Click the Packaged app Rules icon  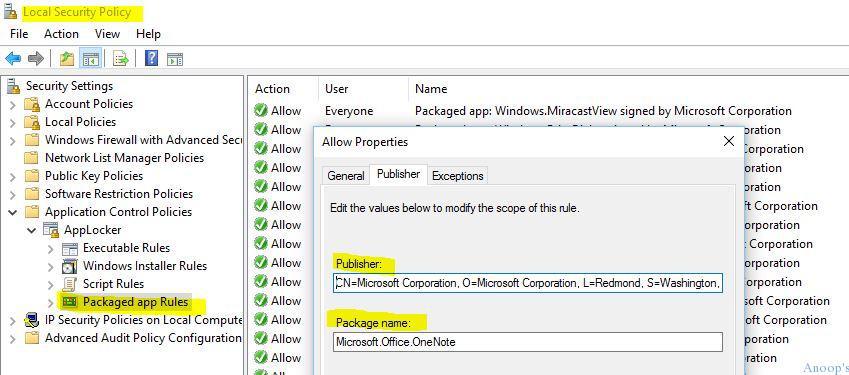(70, 302)
